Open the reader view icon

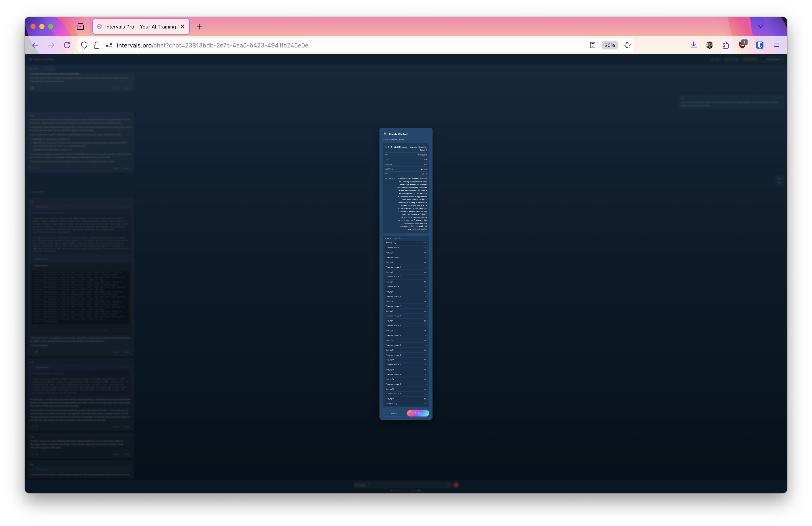coord(592,45)
